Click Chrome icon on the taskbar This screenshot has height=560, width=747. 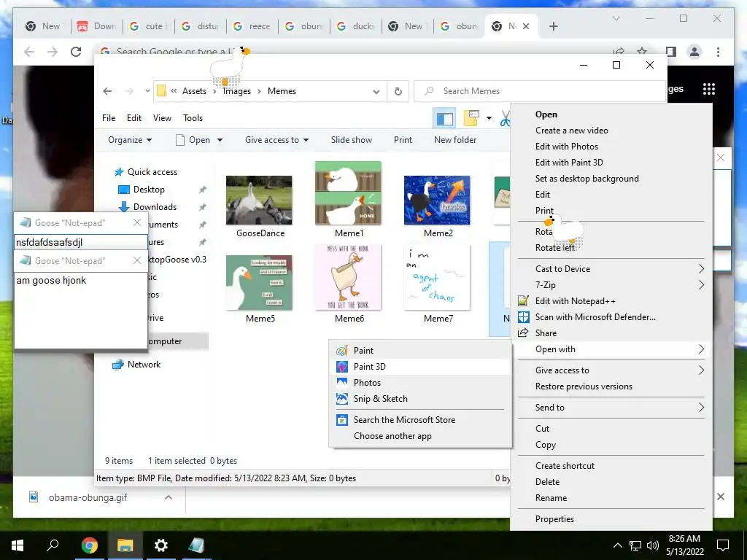click(89, 545)
